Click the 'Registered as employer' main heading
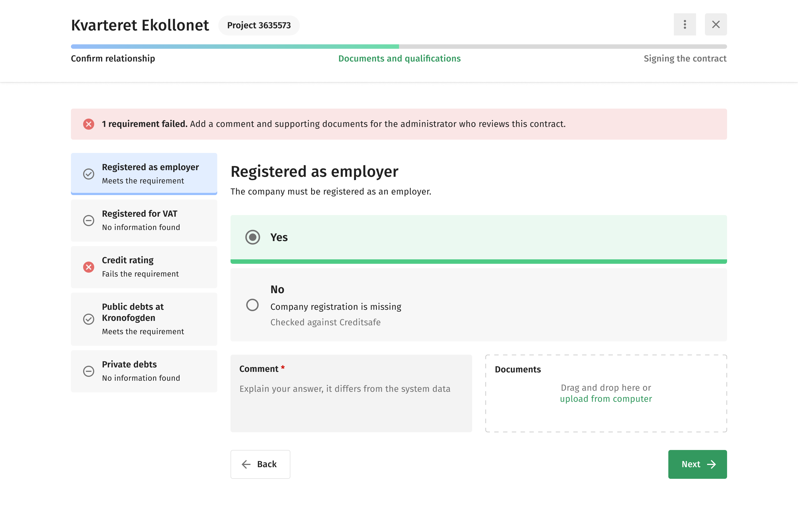Viewport: 798px width, 532px height. pos(314,172)
